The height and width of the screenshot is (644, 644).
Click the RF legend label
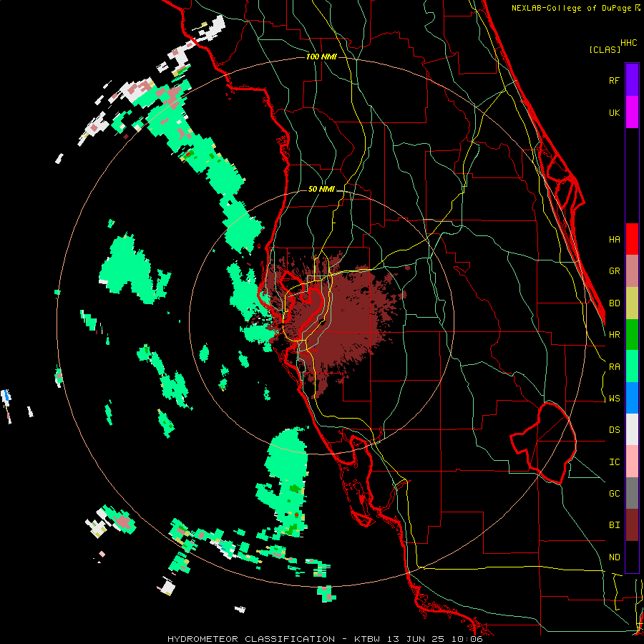tap(615, 80)
